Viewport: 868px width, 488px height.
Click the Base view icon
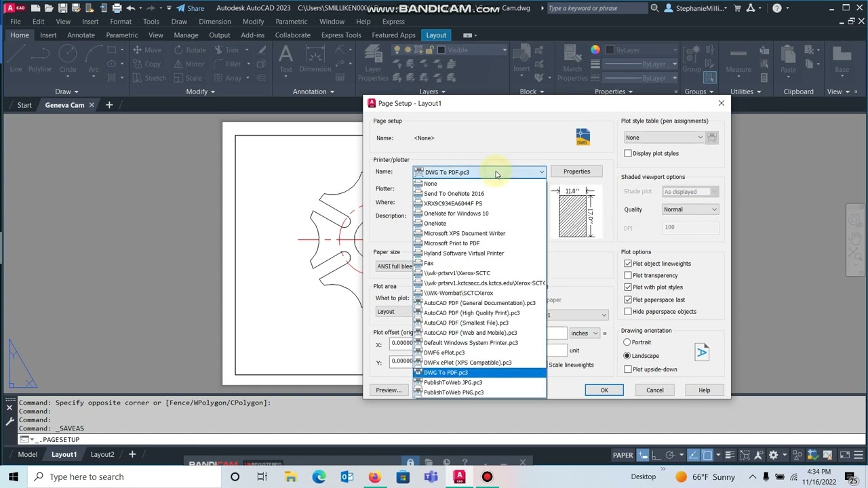(842, 59)
